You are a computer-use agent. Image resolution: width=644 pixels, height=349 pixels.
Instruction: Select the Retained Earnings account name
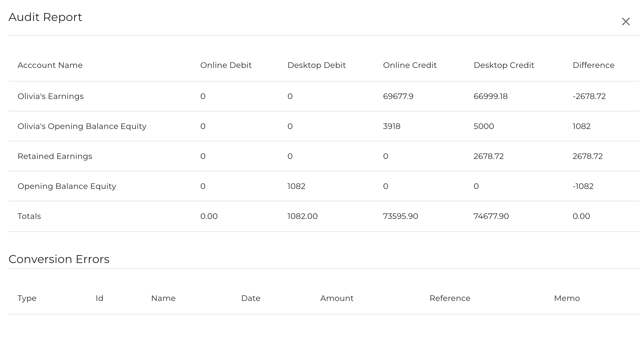point(55,156)
